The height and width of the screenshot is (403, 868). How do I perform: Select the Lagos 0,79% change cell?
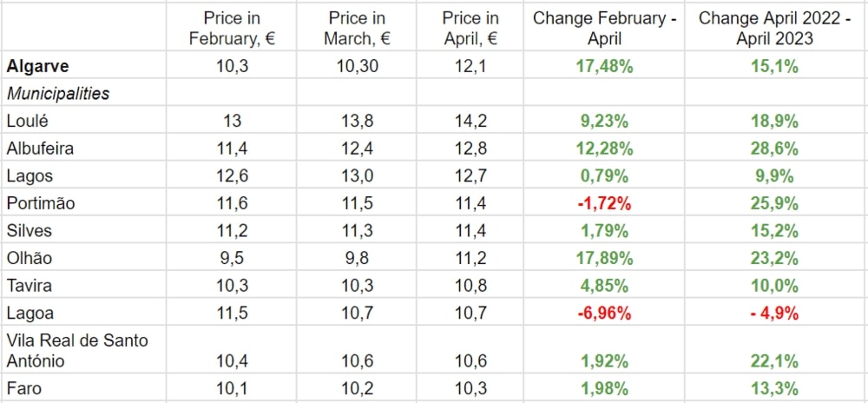pos(605,176)
